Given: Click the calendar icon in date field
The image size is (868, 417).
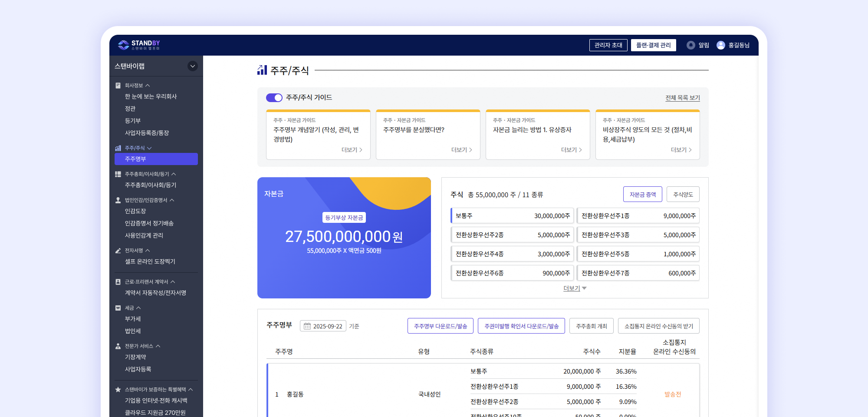Looking at the screenshot, I should (x=307, y=326).
